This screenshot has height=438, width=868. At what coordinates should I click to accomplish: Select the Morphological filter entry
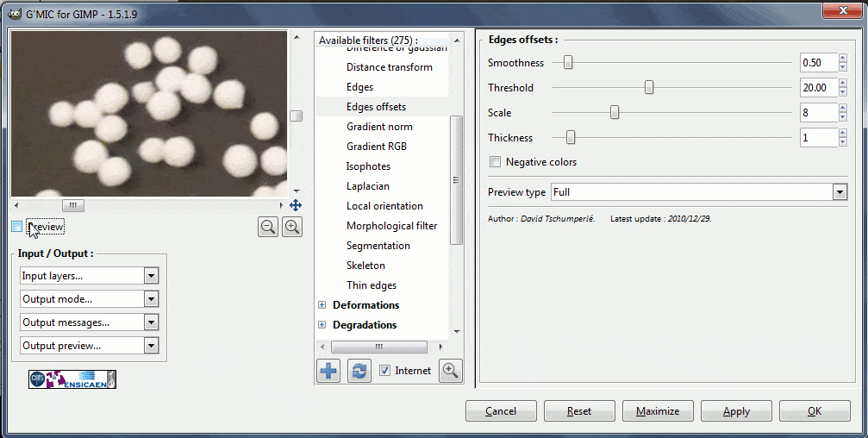[x=392, y=226]
